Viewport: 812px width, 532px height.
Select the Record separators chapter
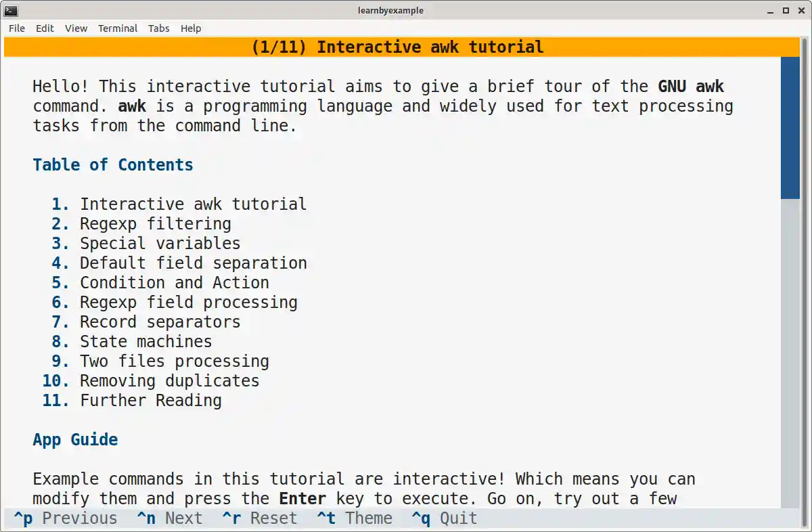tap(160, 322)
